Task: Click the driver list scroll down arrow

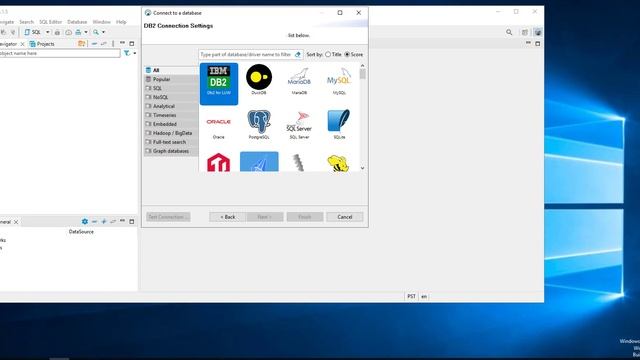Action: coord(362,168)
